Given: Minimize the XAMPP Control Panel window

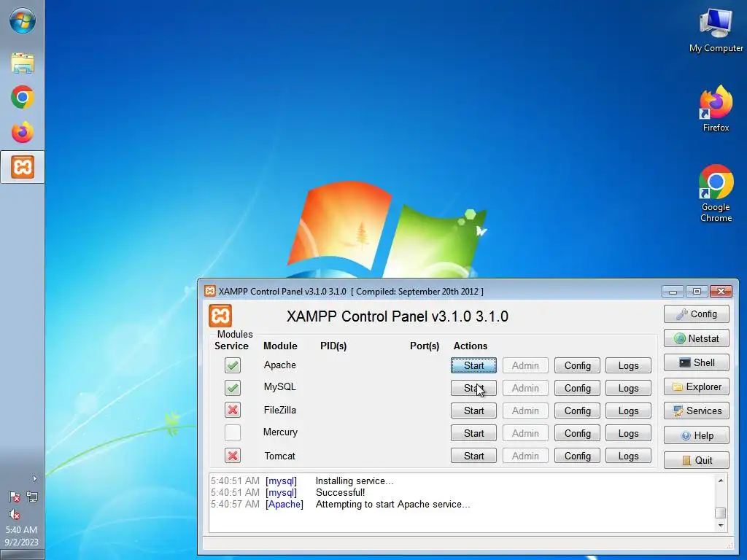Looking at the screenshot, I should (673, 291).
